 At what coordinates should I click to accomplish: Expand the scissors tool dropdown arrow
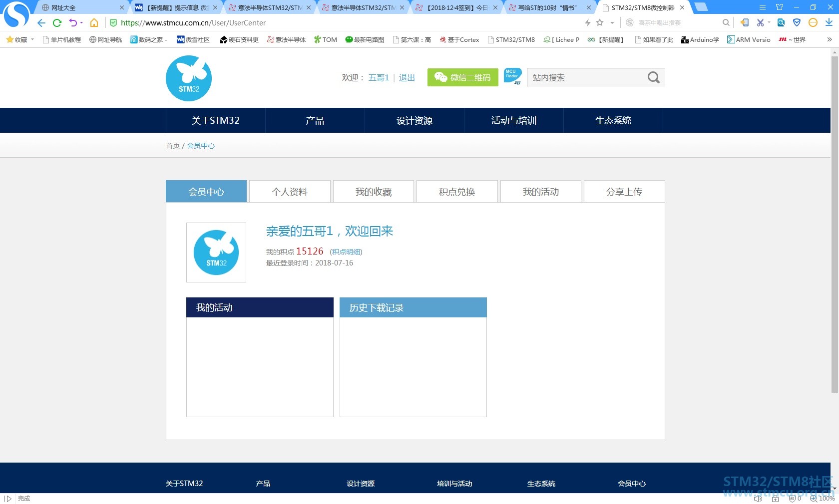click(769, 22)
